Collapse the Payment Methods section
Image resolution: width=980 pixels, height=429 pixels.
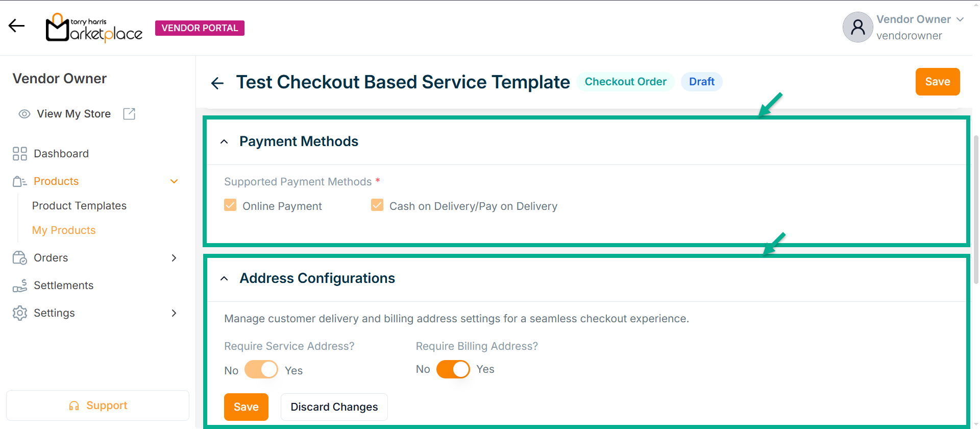pos(224,141)
